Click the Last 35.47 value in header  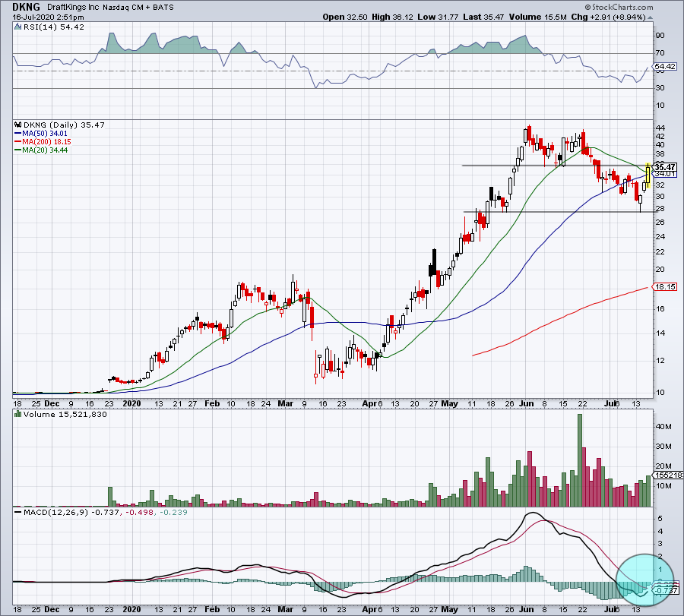[483, 17]
